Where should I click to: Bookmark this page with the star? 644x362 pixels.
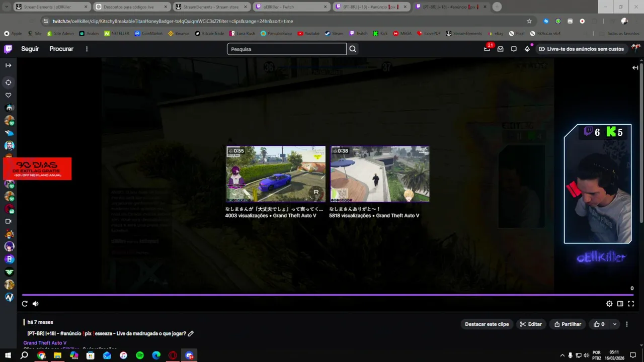(529, 21)
